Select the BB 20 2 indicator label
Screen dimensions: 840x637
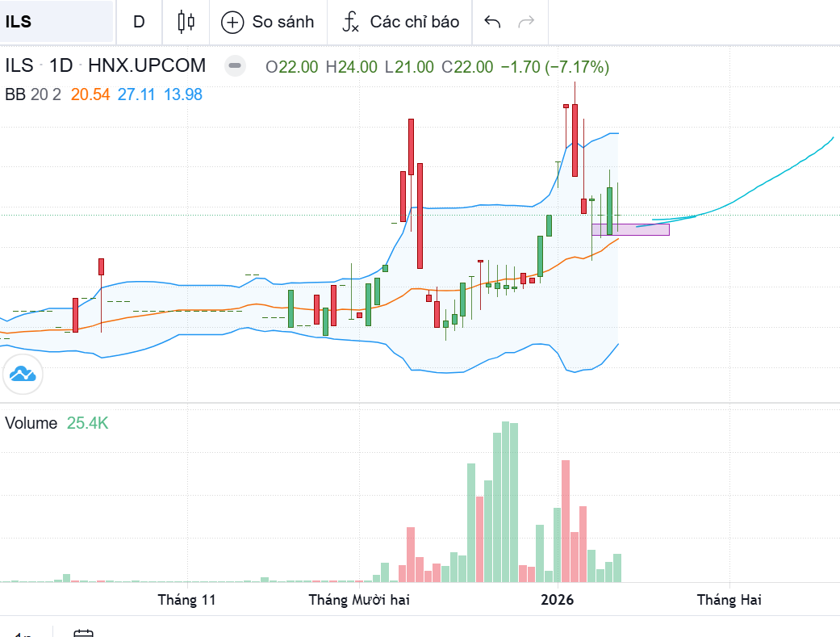pyautogui.click(x=32, y=94)
